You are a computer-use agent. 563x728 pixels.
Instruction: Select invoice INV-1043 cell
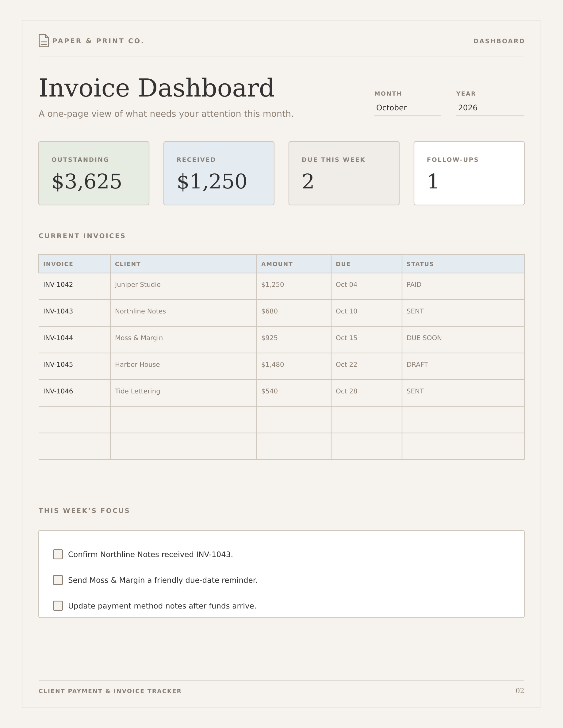pos(75,313)
